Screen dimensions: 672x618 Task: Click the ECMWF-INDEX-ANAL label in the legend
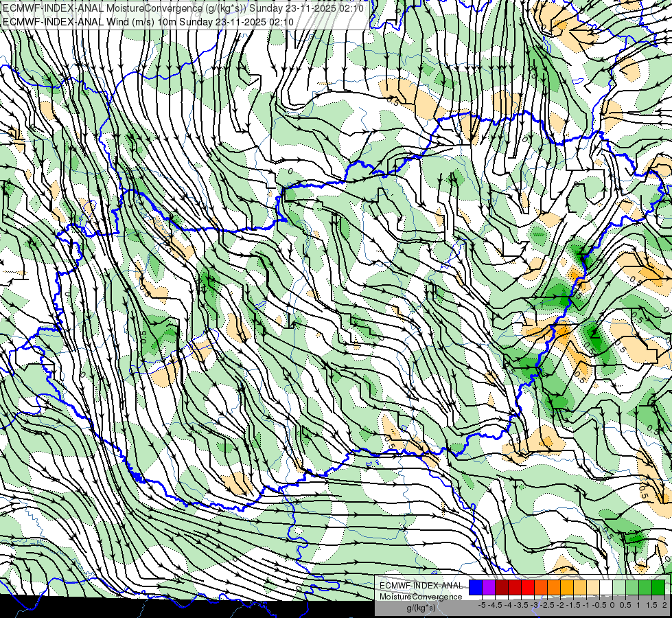421,586
